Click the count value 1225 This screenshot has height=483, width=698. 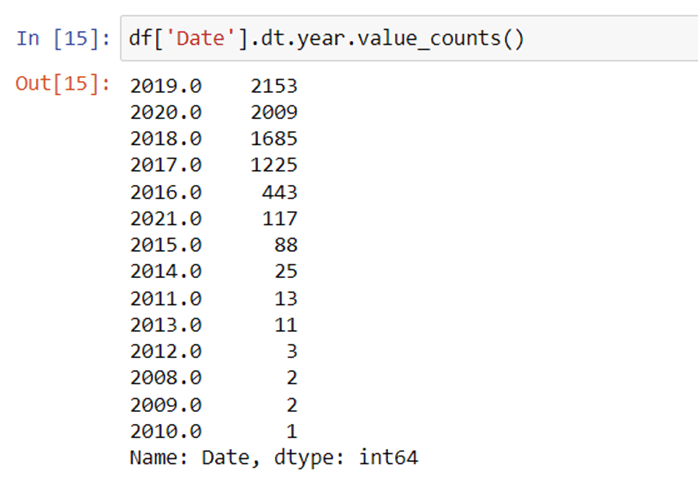coord(274,165)
